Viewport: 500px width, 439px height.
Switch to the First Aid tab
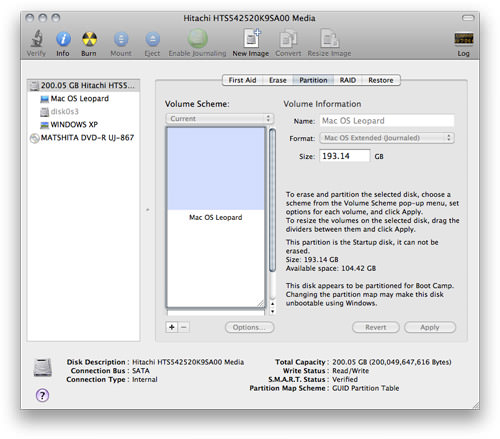(242, 80)
